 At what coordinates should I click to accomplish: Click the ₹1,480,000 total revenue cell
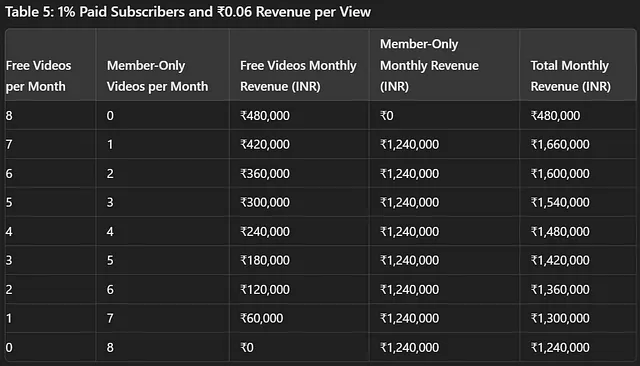click(x=560, y=231)
